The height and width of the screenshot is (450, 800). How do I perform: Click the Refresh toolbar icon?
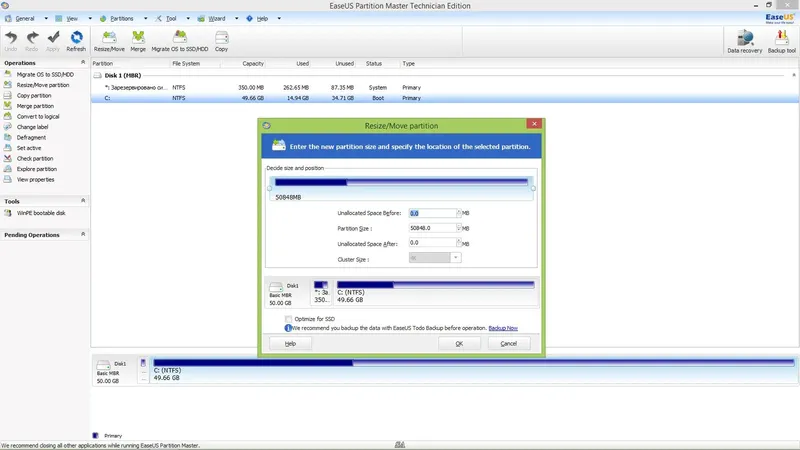click(76, 41)
